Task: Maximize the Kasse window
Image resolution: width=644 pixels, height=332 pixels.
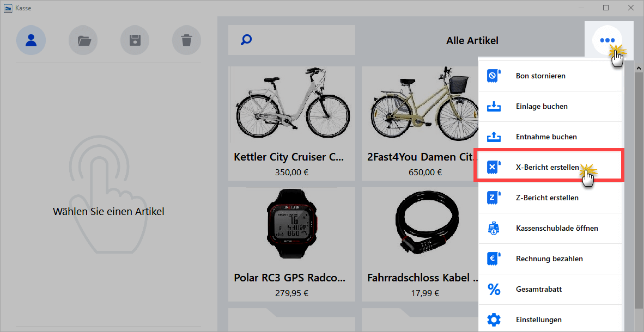Action: [x=606, y=8]
